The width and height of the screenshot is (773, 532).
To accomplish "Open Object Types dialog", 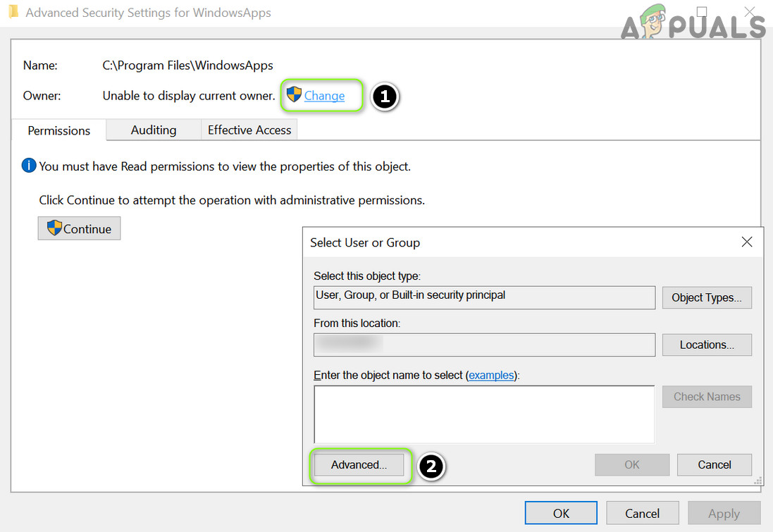I will pyautogui.click(x=707, y=298).
